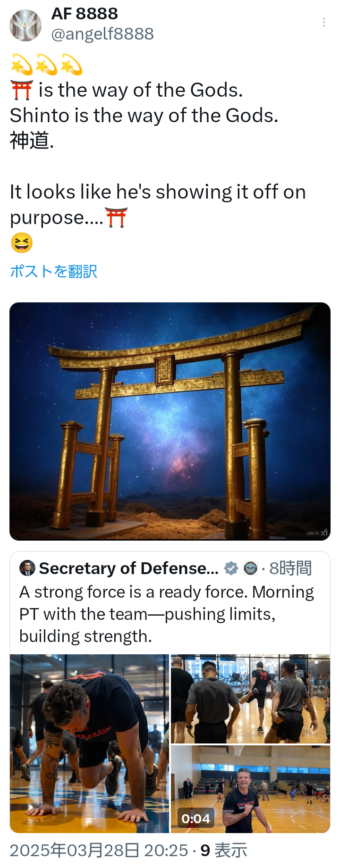Open quoted Secretary of Defense post text
The height and width of the screenshot is (868, 340).
tap(167, 614)
